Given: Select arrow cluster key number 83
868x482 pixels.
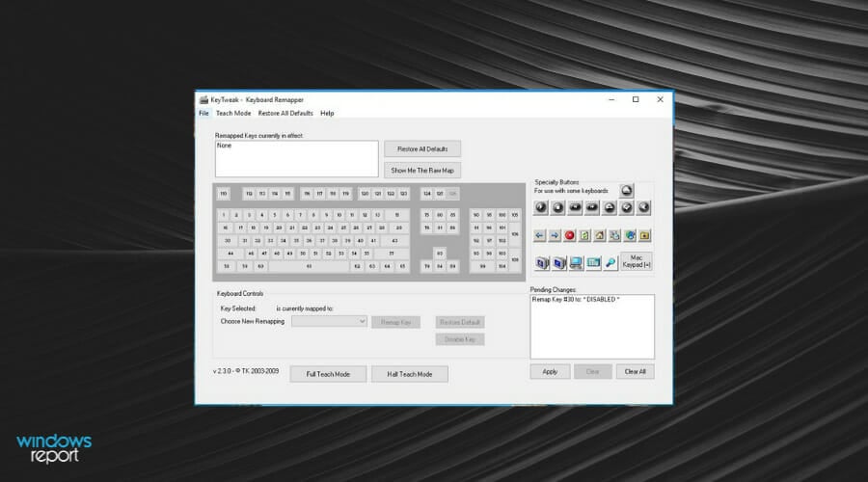Looking at the screenshot, I should tap(440, 253).
